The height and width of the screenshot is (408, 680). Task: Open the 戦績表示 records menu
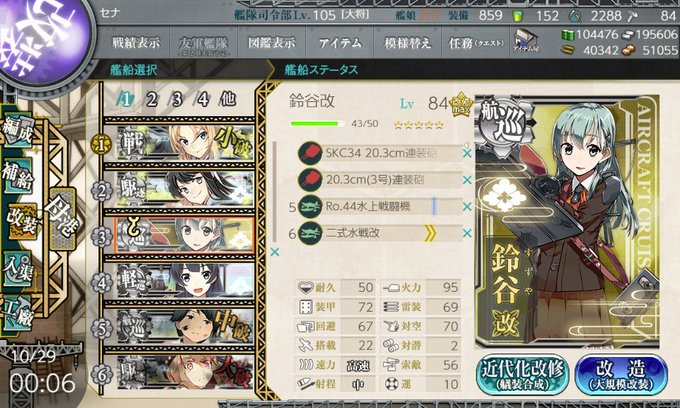136,42
